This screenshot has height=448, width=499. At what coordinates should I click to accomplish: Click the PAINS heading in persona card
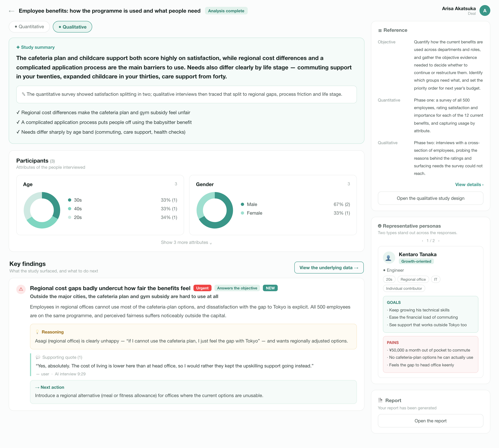[393, 343]
